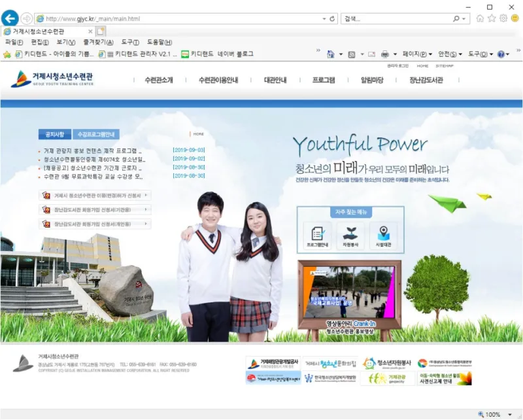Open 거제시 청소년수련관 이용(변경)허가 신청서 link
The height and width of the screenshot is (420, 523).
(x=95, y=196)
